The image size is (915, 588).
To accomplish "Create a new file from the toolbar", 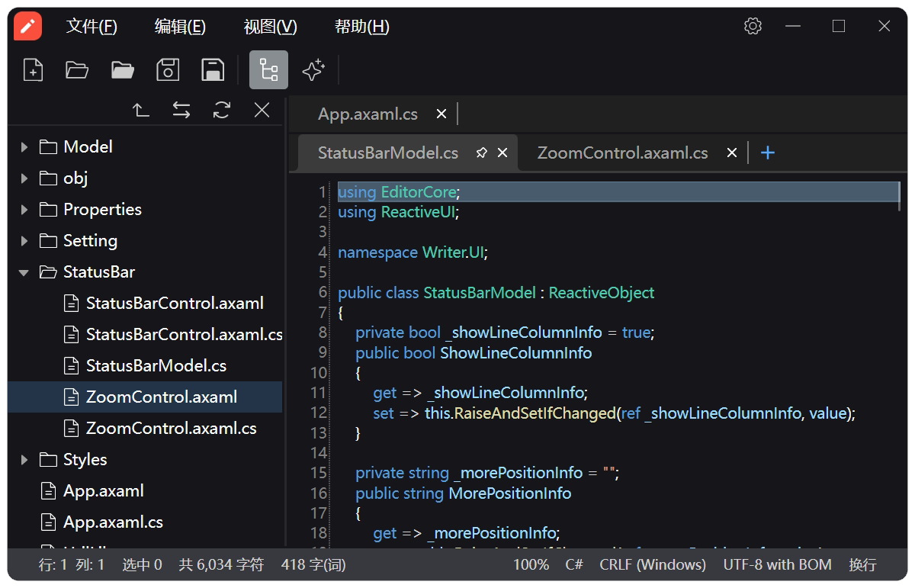I will (x=33, y=70).
